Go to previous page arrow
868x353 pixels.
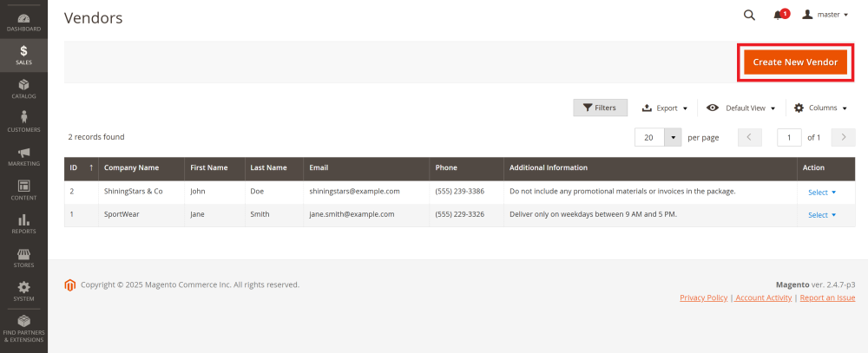click(x=750, y=138)
